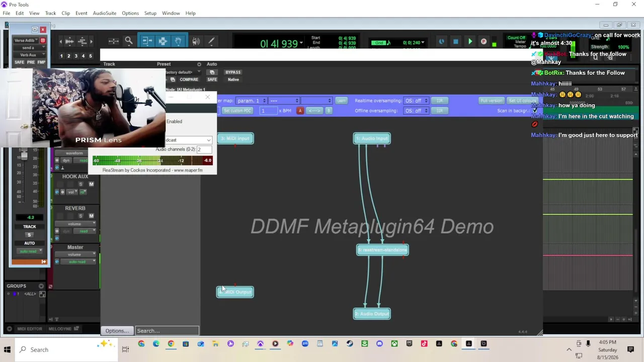Open the Realtime oversampling OS dropdown
The height and width of the screenshot is (362, 644).
coord(417,101)
